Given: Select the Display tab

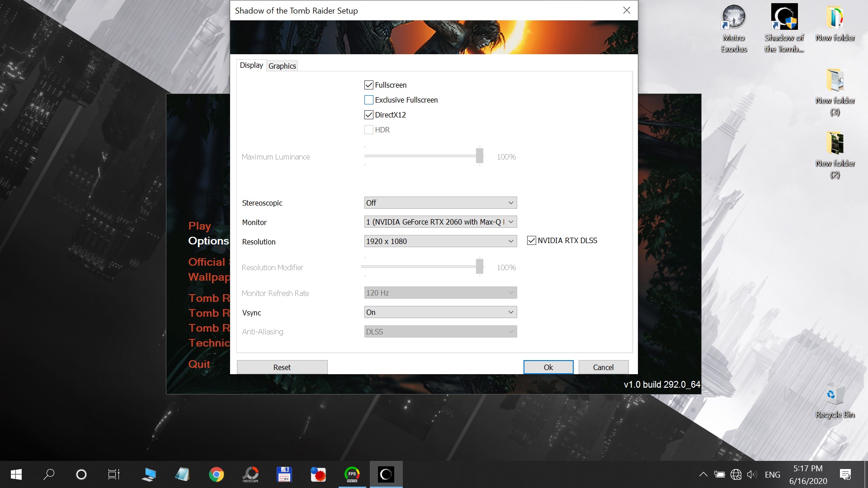Looking at the screenshot, I should pos(251,65).
